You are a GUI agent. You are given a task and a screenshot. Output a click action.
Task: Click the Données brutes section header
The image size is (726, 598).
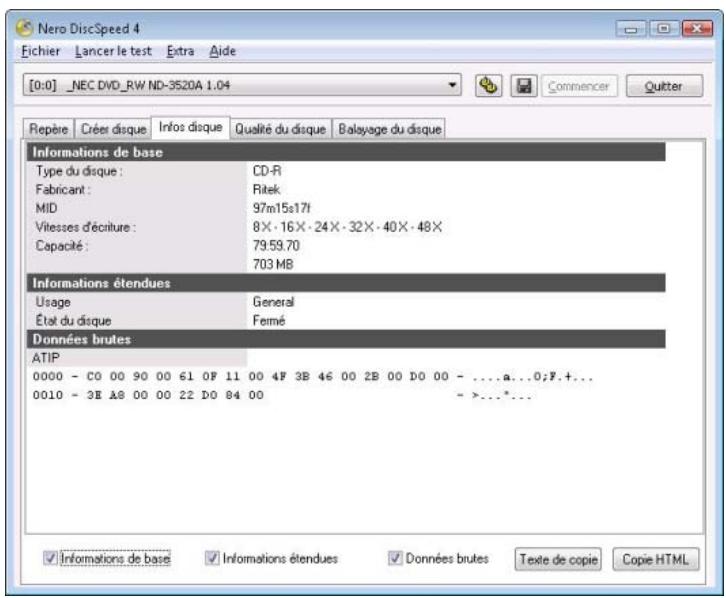(346, 339)
